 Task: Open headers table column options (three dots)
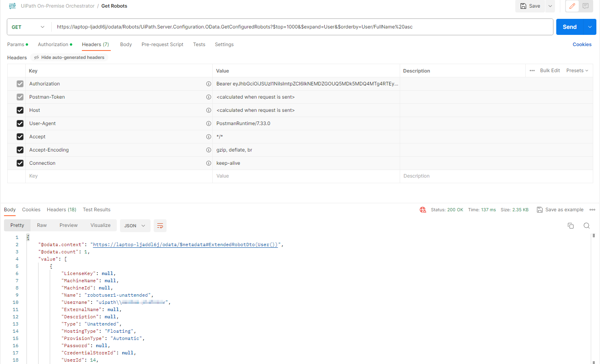[532, 71]
